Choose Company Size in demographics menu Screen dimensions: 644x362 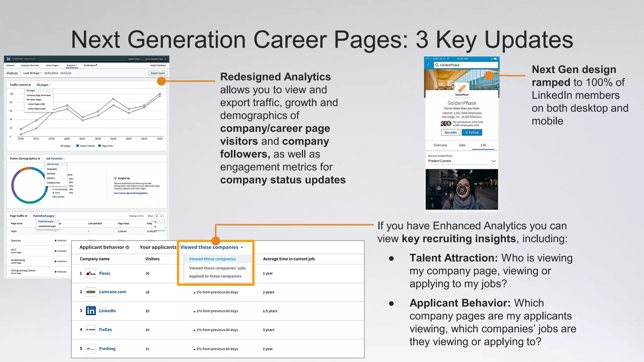click(x=53, y=183)
